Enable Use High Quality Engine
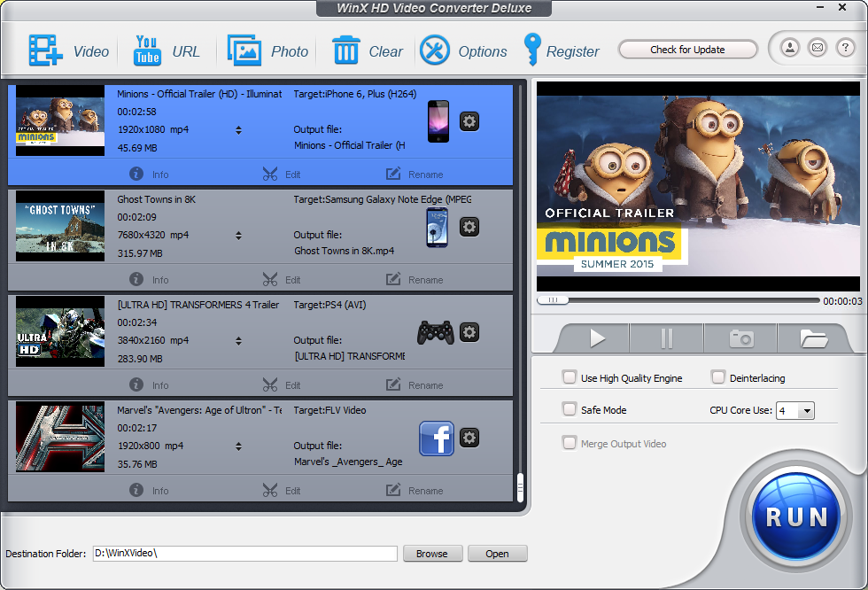868x590 pixels. [x=570, y=377]
